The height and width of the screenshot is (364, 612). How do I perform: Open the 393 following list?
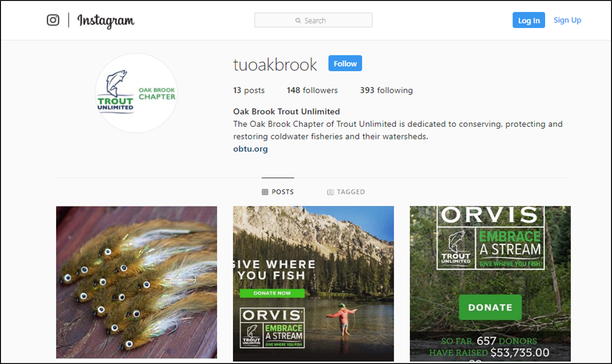386,90
